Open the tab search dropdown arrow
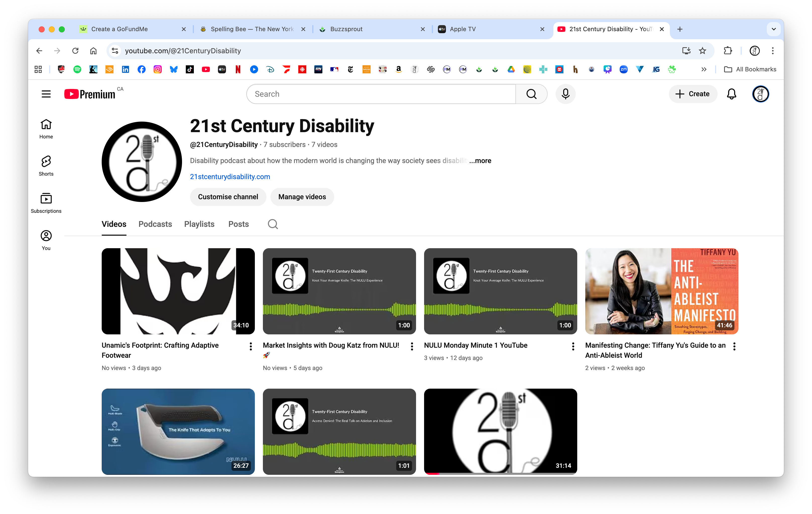 (x=774, y=29)
